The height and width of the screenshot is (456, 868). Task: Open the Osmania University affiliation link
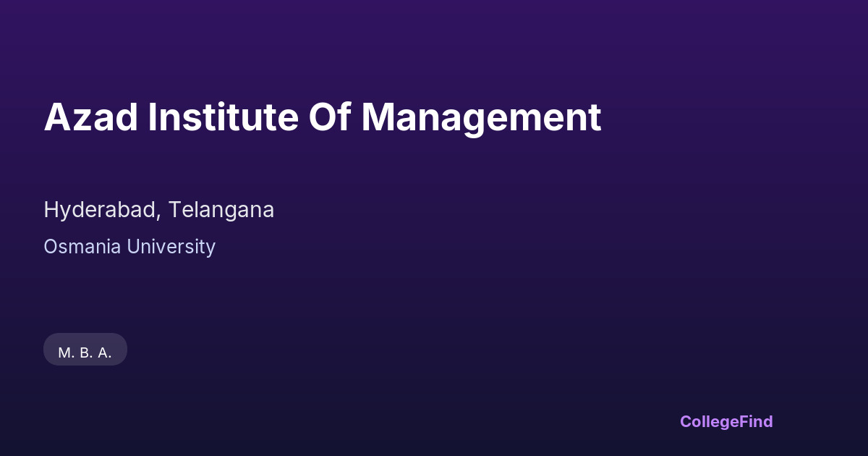coord(129,247)
